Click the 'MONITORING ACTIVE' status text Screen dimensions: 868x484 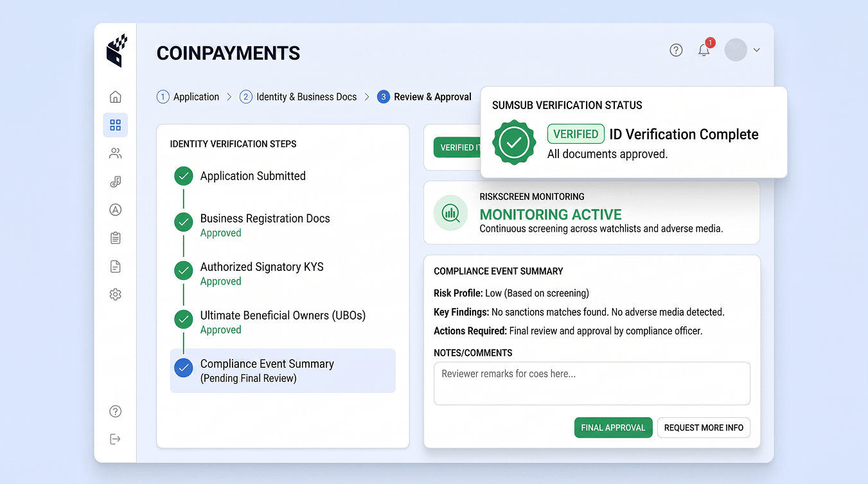(x=551, y=214)
